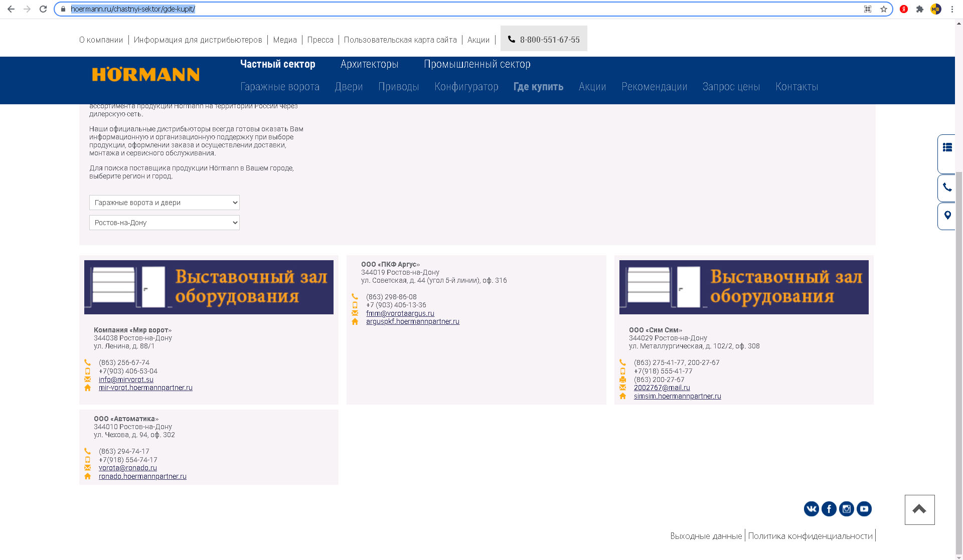Click phone icon beside (863) 256-67-74

click(x=87, y=362)
